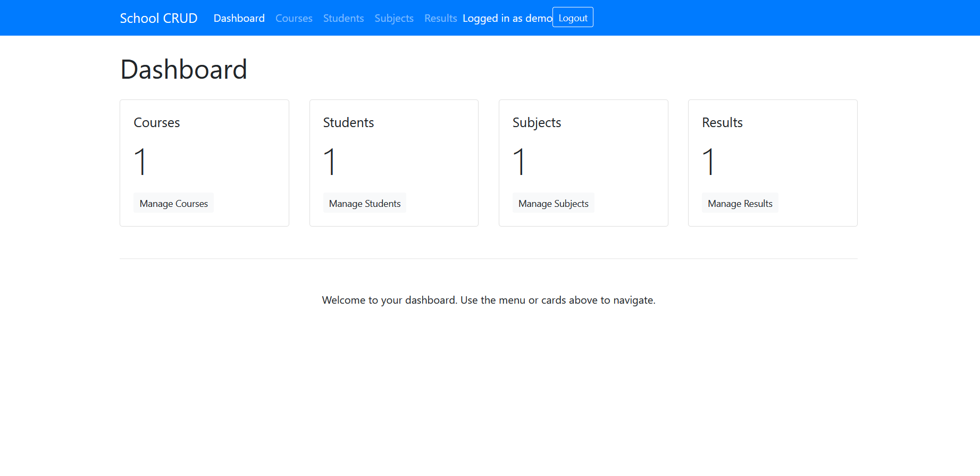Image resolution: width=980 pixels, height=476 pixels.
Task: Click the School CRUD brand link
Action: point(158,18)
